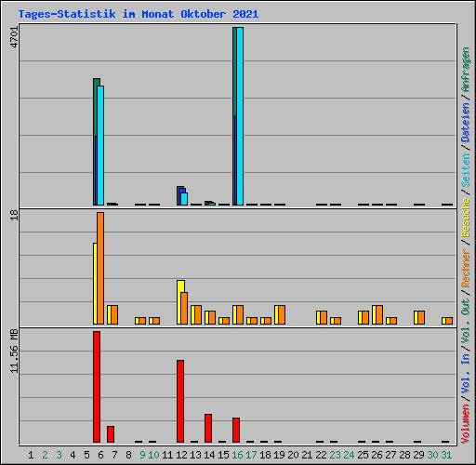The width and height of the screenshot is (476, 465).
Task: Click the red Volumen bar on day 16
Action: (236, 430)
